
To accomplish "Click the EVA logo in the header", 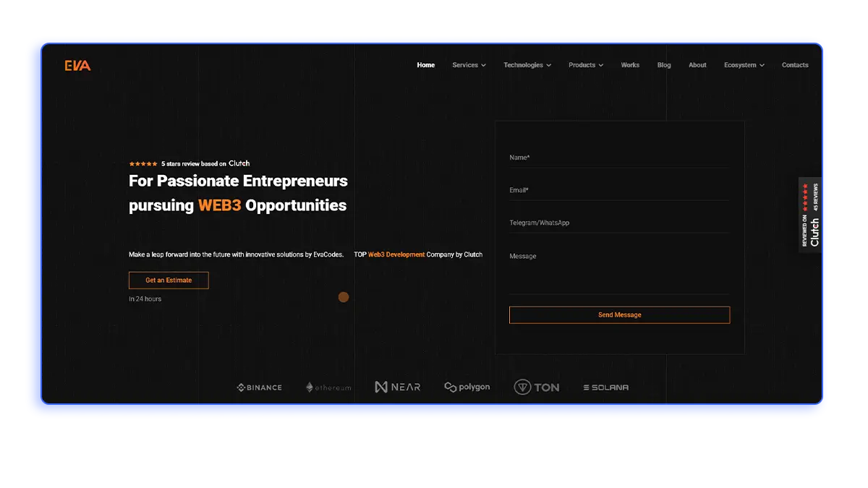I will point(77,65).
